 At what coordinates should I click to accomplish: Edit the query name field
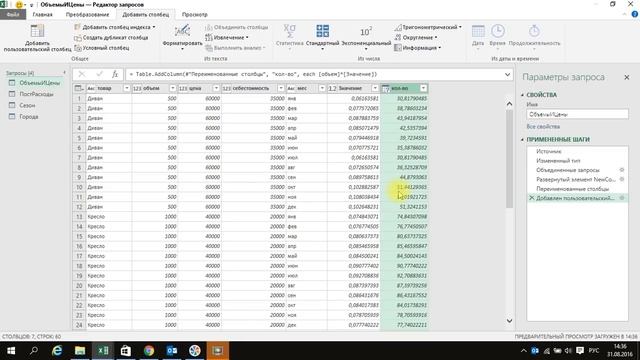click(577, 115)
